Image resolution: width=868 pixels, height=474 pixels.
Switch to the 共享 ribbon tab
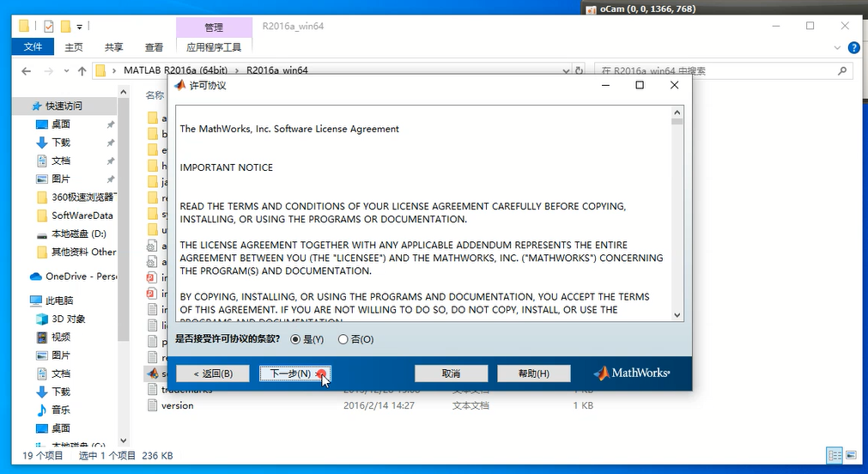[x=114, y=47]
